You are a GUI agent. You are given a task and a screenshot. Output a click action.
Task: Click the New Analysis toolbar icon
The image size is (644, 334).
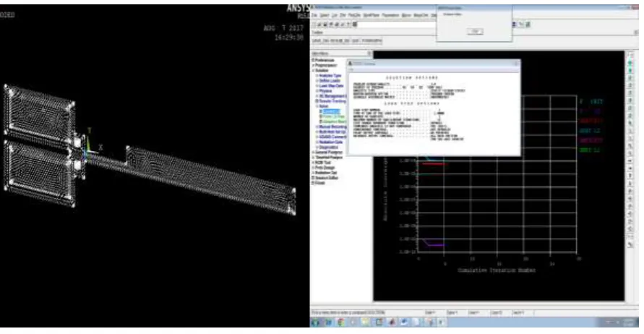[314, 25]
